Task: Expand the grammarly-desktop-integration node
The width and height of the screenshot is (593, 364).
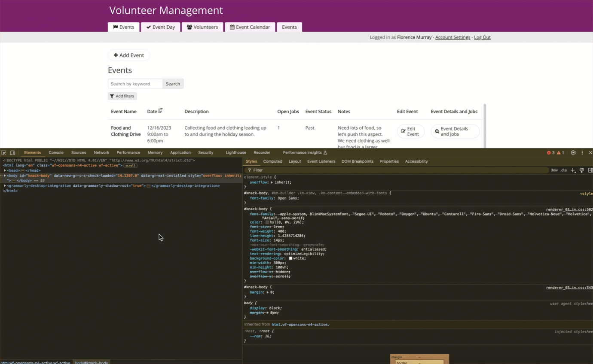Action: 5,186
